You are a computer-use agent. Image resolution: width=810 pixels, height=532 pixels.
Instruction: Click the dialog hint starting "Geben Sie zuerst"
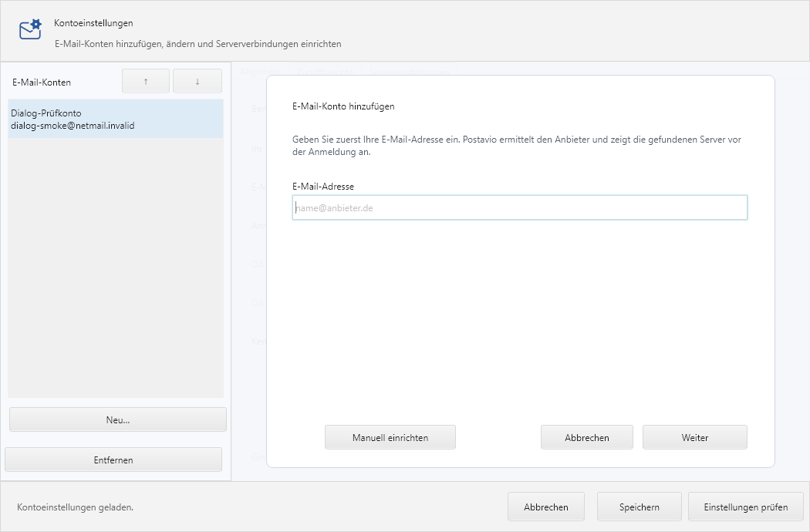517,146
